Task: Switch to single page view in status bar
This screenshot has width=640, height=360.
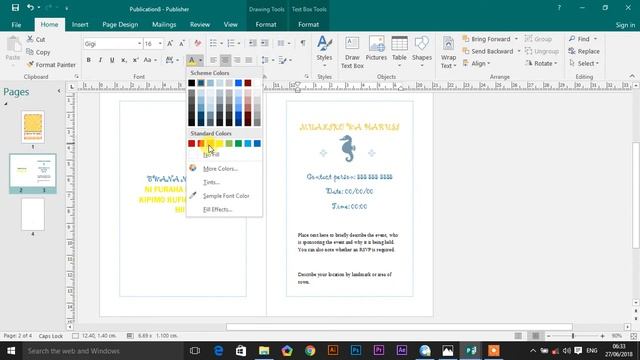Action: [x=518, y=336]
